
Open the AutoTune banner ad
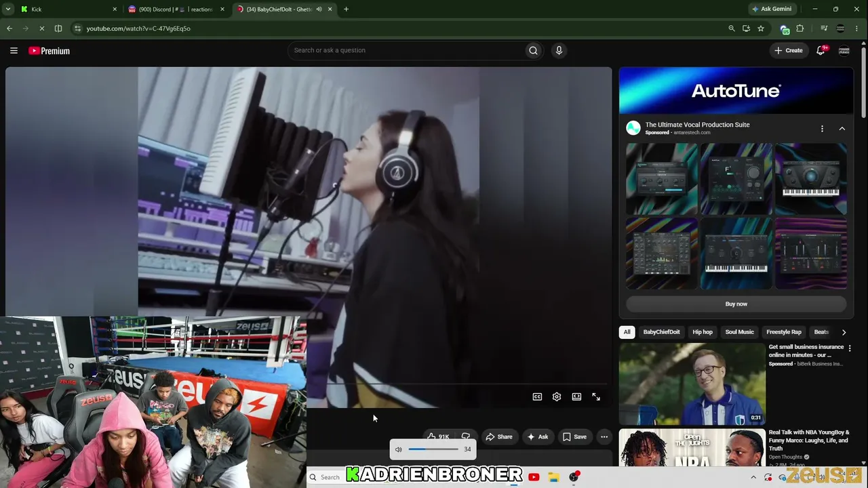coord(736,91)
